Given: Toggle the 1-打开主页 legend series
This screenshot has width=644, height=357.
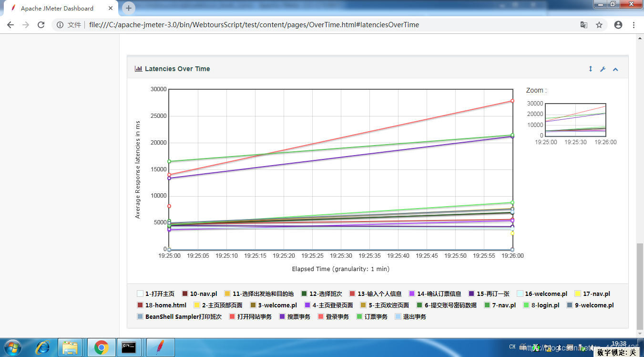Looking at the screenshot, I should pyautogui.click(x=156, y=294).
